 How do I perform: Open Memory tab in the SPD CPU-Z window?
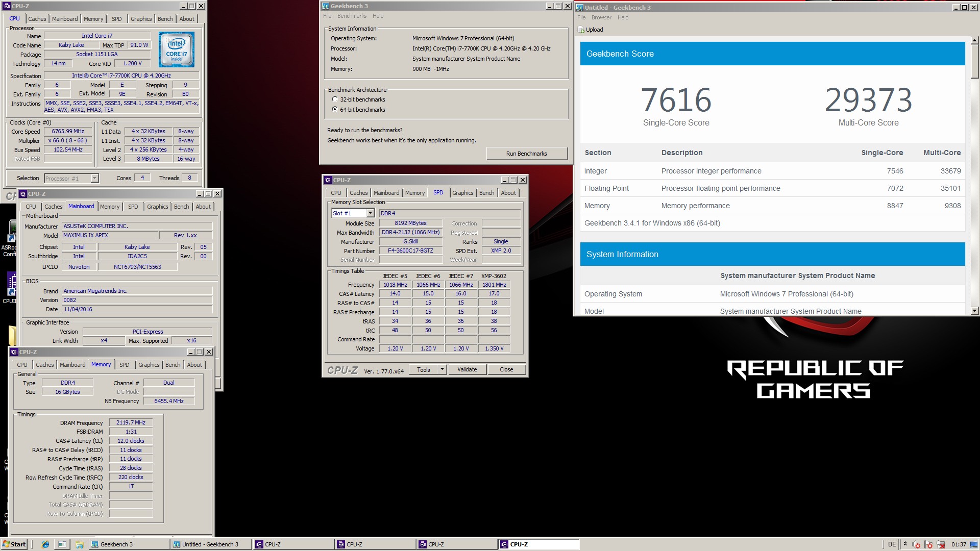pyautogui.click(x=415, y=193)
